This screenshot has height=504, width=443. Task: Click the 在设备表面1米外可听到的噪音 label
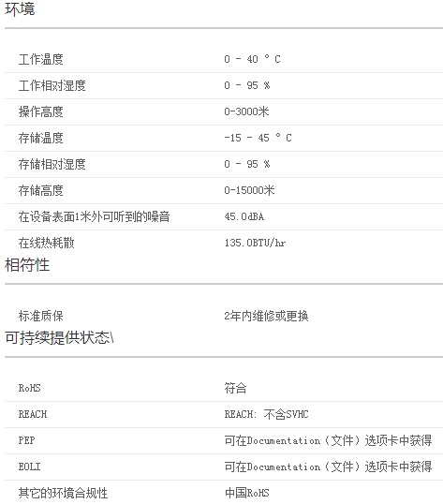tap(94, 216)
